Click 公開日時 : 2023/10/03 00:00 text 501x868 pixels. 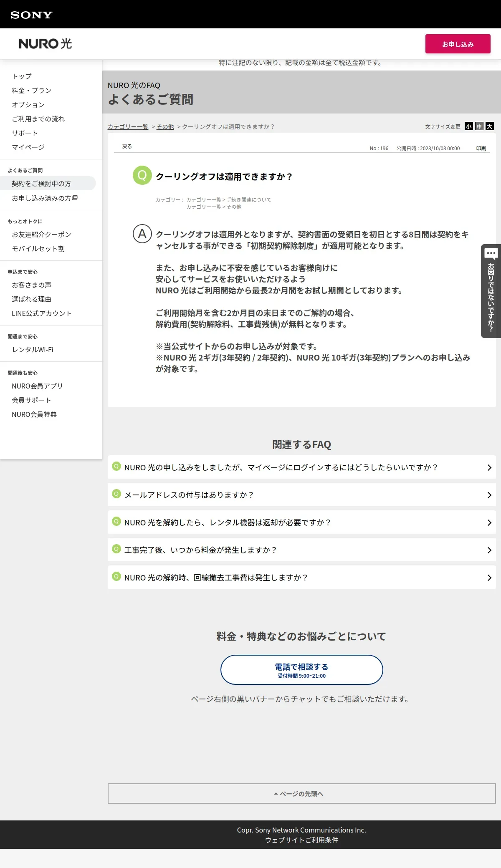click(x=428, y=148)
